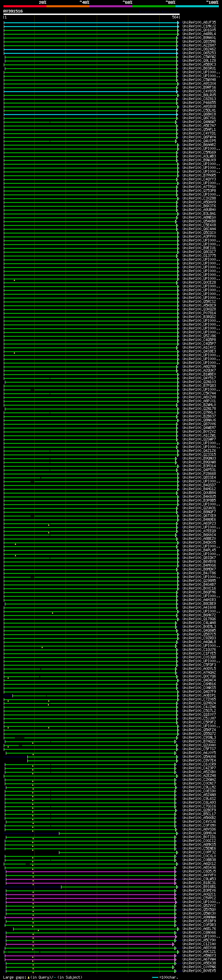Select label UniRef100_Q6FWY4
222x980 pixels.
pyautogui.click(x=199, y=137)
